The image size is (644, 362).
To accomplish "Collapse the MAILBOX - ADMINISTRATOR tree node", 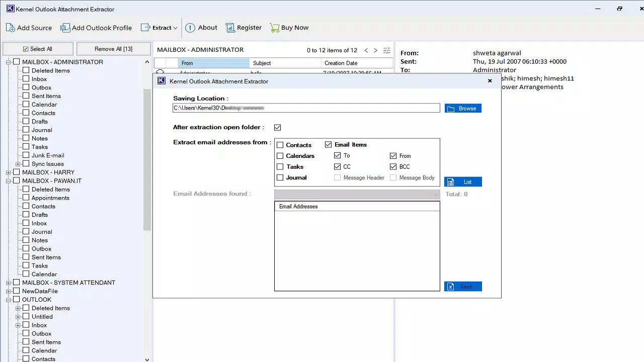I will (x=9, y=62).
